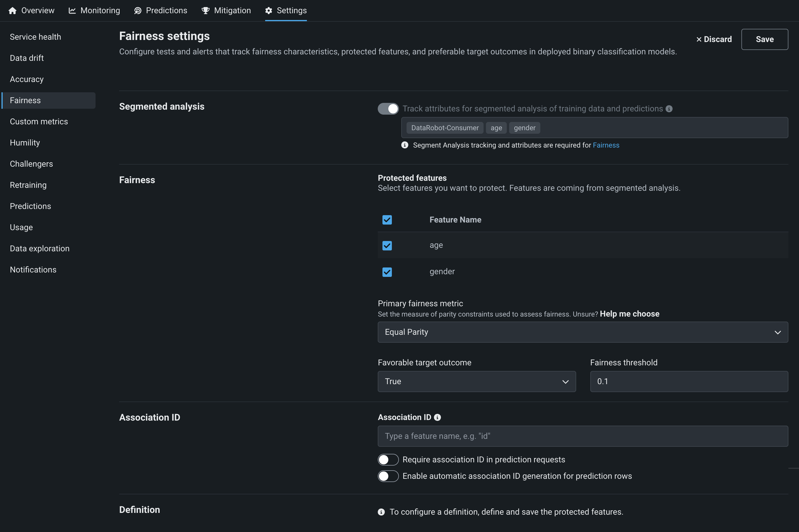799x532 pixels.
Task: Uncheck the gender protected feature
Action: click(387, 272)
